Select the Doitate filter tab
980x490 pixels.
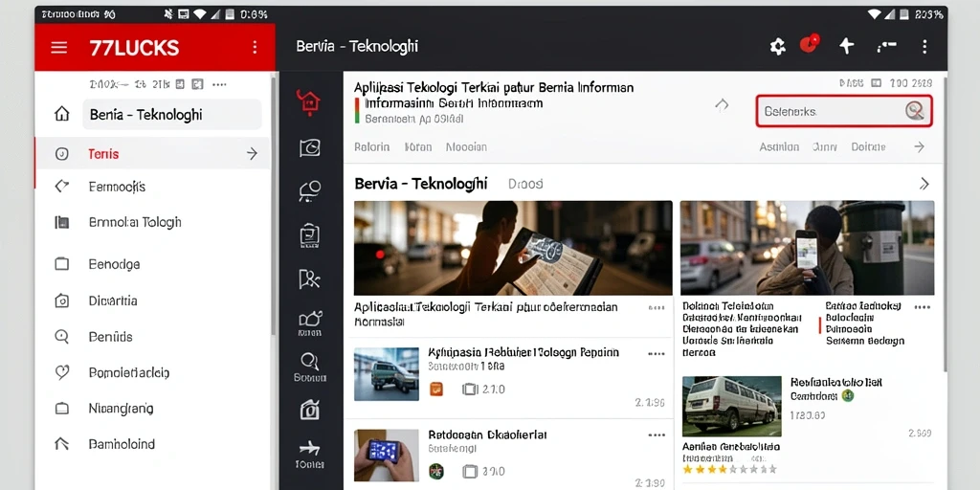pos(868,146)
